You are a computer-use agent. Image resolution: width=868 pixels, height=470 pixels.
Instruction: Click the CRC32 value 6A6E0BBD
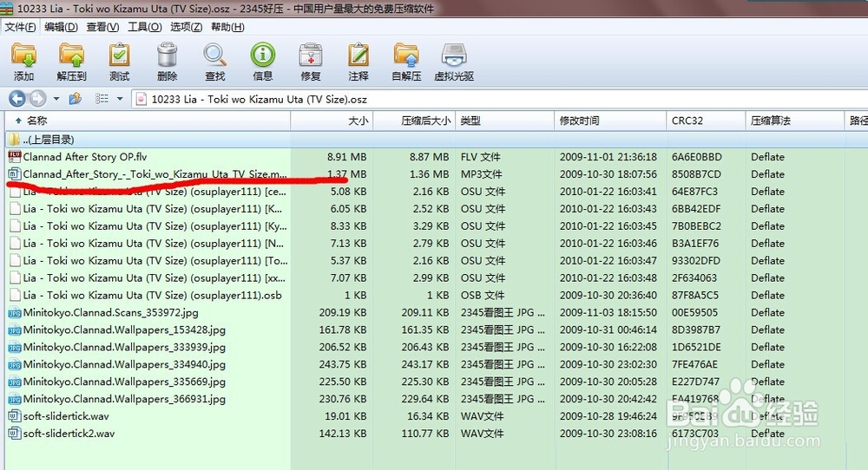point(697,157)
